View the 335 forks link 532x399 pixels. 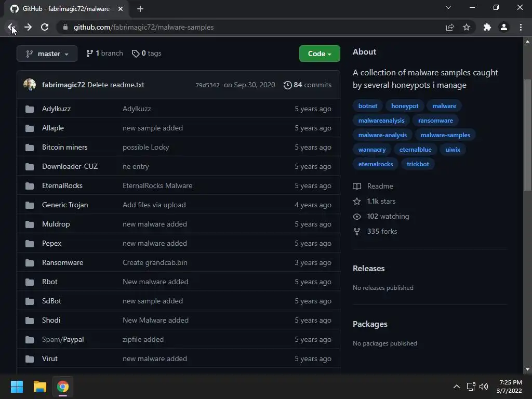click(x=375, y=231)
